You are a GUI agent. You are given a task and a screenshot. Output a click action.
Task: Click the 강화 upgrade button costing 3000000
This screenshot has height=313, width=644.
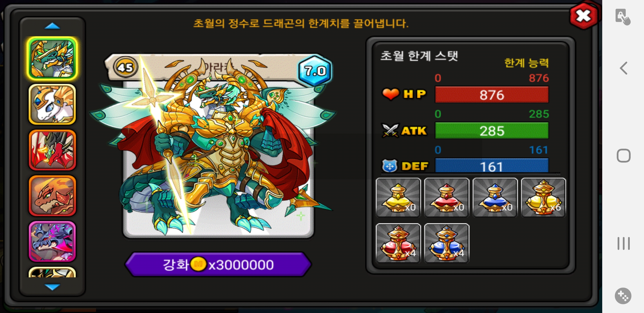pos(218,264)
